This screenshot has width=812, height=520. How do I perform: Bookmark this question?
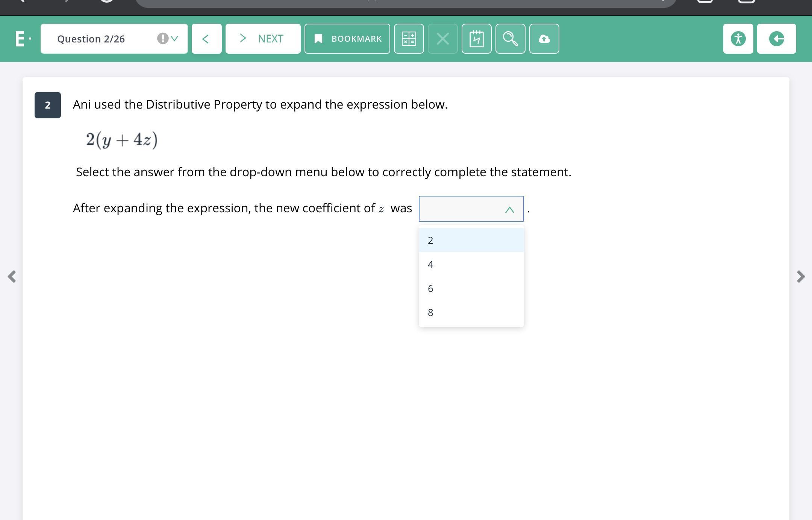click(347, 39)
